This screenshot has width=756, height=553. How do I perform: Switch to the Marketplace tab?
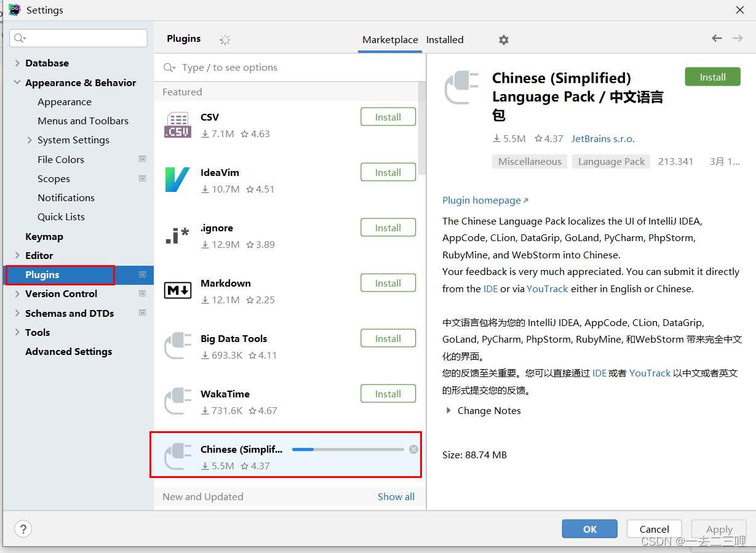coord(390,39)
